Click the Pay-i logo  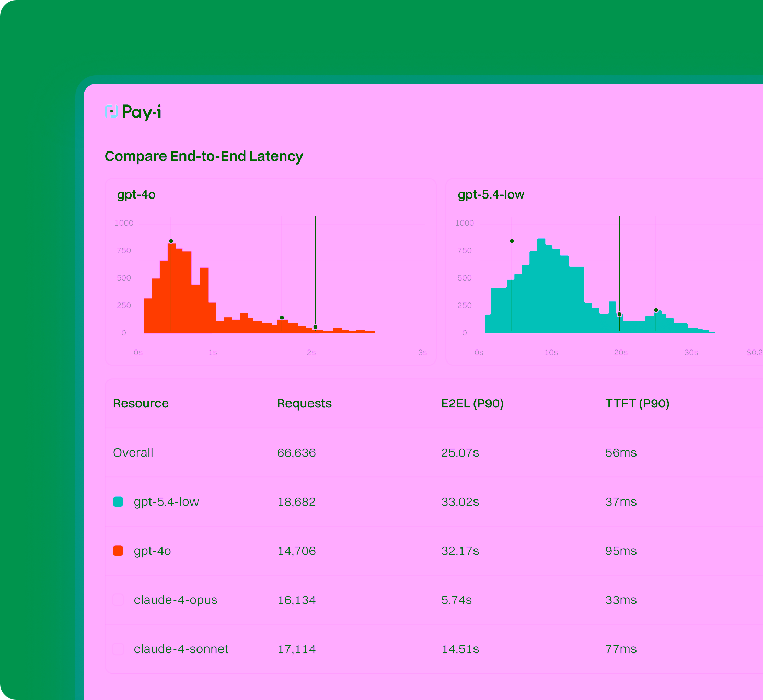(x=133, y=112)
